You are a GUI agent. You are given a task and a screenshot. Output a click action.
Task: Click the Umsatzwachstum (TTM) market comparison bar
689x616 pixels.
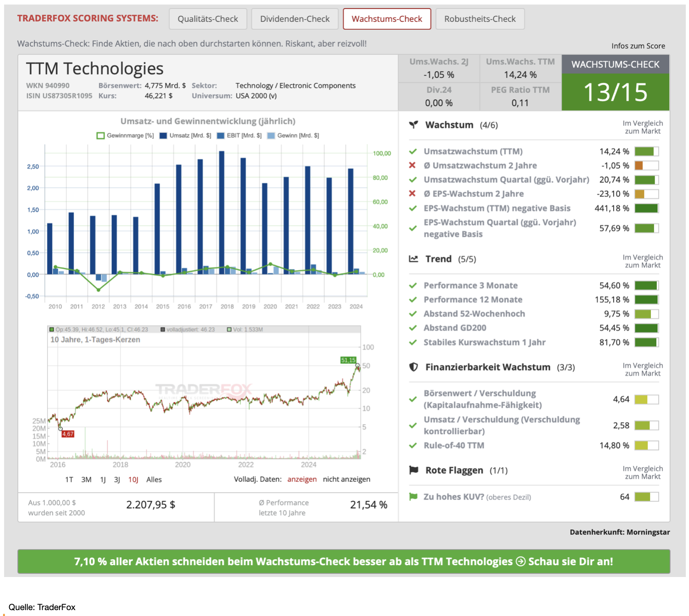(647, 152)
